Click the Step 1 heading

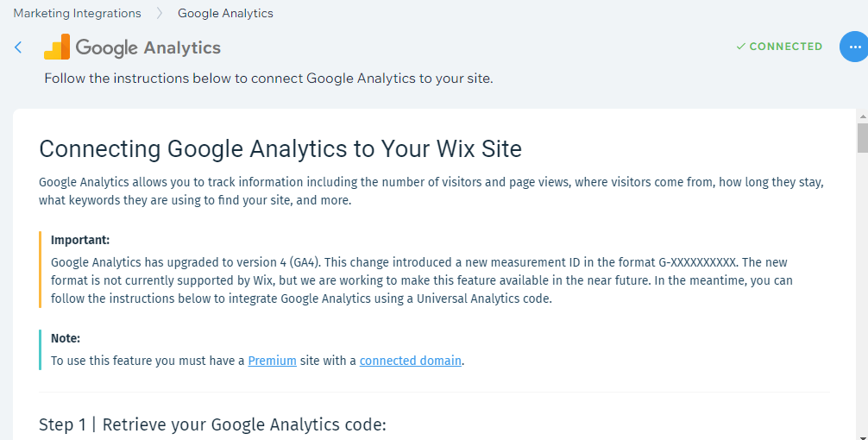tap(212, 424)
